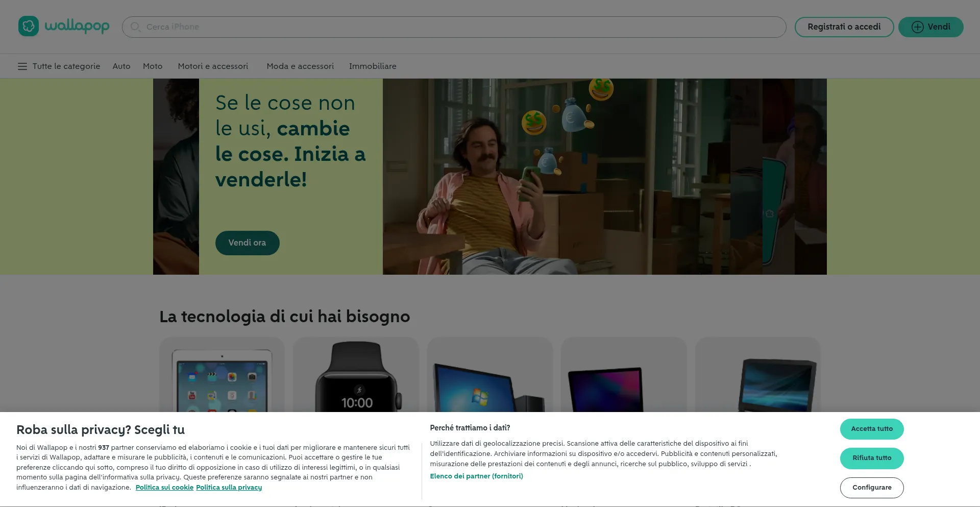Open Tutte le categorie menu
This screenshot has height=507, width=980.
point(66,66)
